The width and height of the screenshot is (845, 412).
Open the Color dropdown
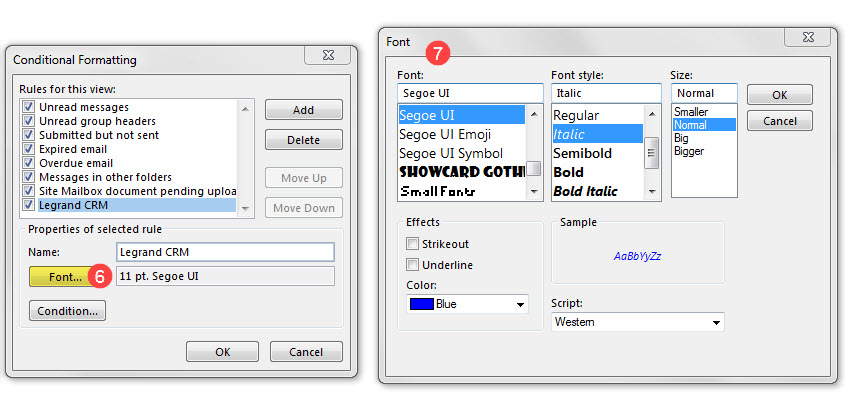[520, 304]
